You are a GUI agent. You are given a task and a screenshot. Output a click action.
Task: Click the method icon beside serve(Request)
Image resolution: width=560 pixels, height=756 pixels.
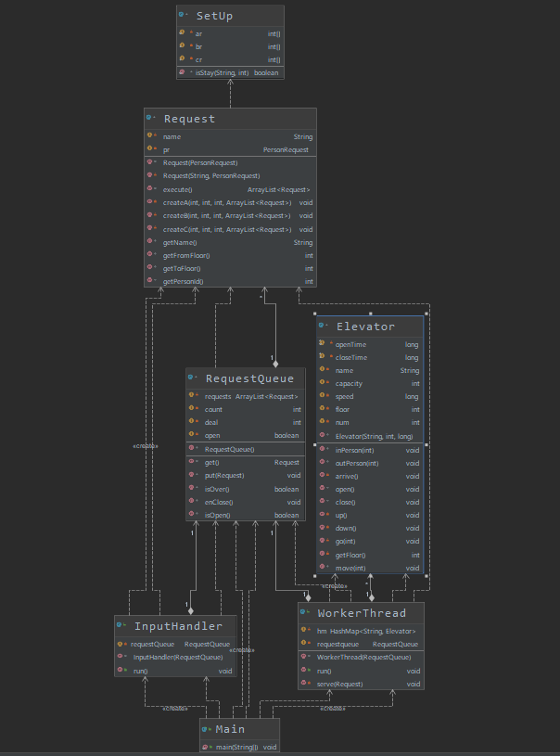point(304,684)
